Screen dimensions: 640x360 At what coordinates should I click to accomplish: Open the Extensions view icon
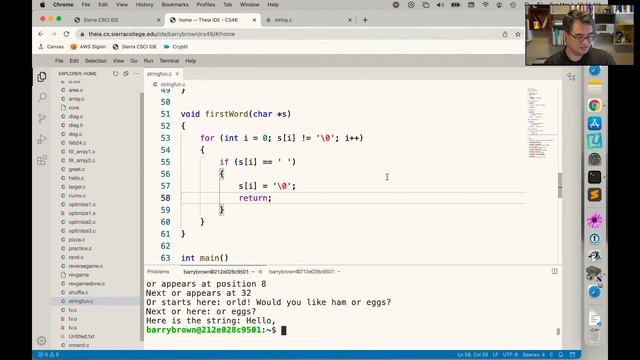pyautogui.click(x=42, y=160)
